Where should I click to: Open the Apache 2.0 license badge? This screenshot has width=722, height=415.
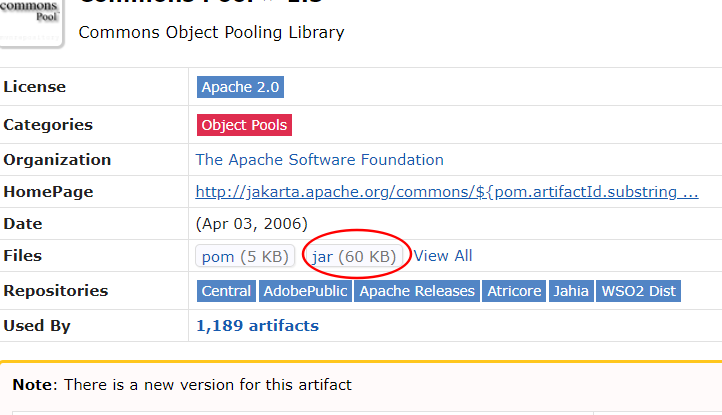[x=240, y=87]
